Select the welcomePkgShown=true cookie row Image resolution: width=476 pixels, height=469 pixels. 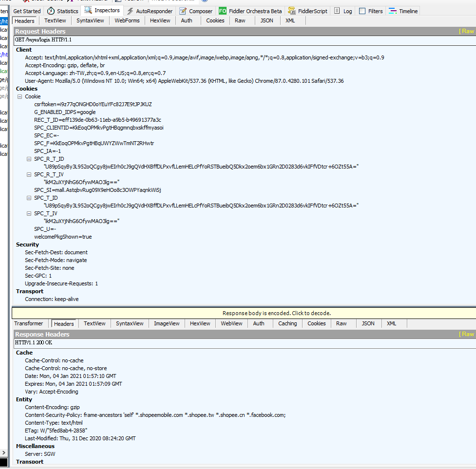pyautogui.click(x=63, y=237)
